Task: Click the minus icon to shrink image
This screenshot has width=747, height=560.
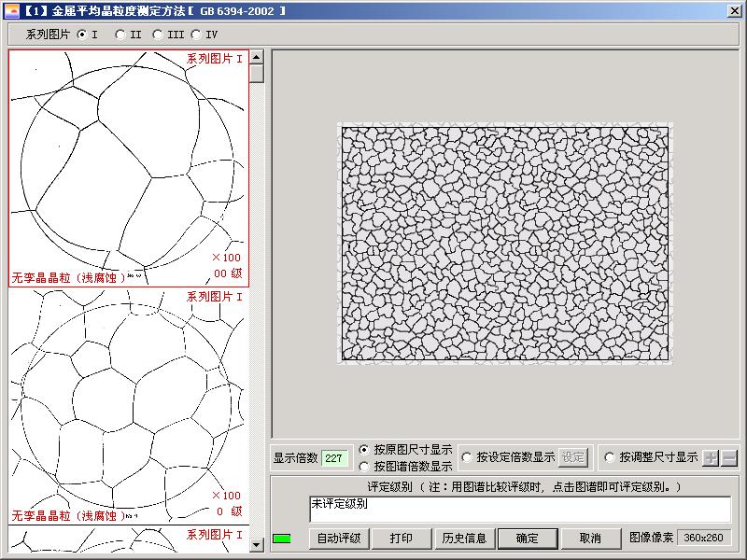Action: point(729,458)
